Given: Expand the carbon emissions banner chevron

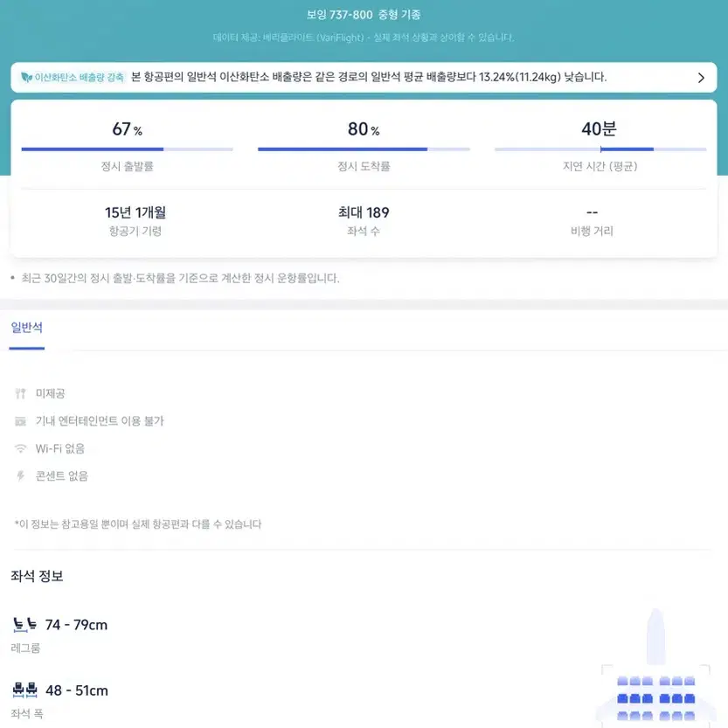Looking at the screenshot, I should (x=701, y=78).
